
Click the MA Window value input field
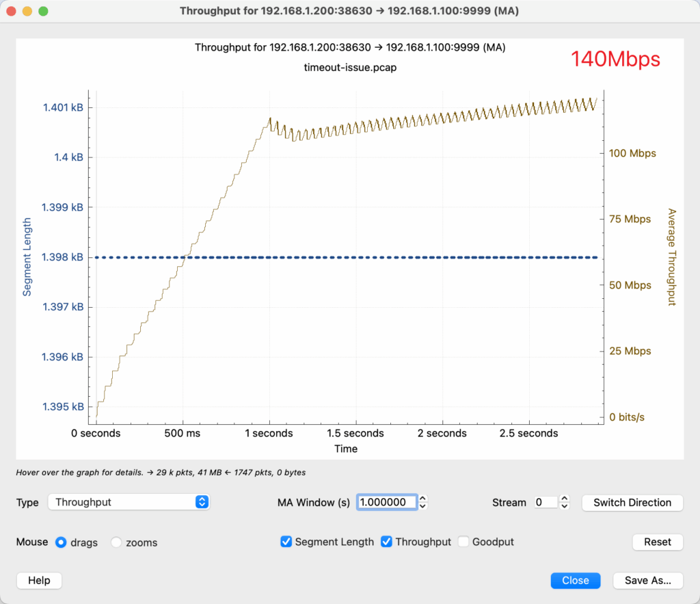[x=387, y=502]
